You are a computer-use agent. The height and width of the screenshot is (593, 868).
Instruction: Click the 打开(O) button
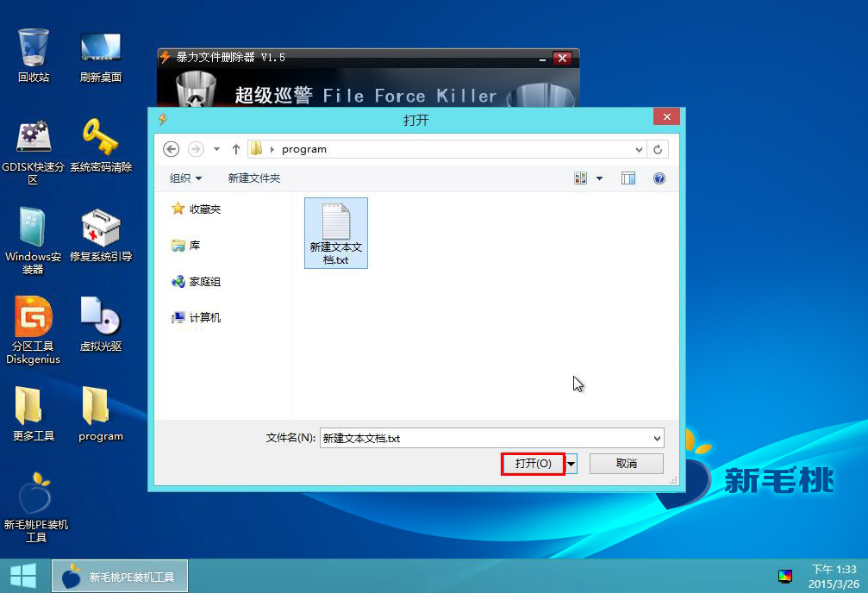pos(533,464)
